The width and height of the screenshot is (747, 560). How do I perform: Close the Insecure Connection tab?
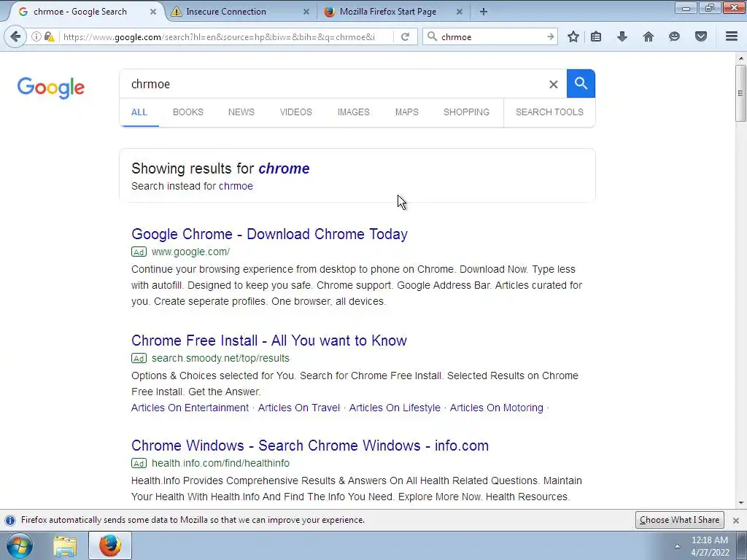(x=306, y=12)
